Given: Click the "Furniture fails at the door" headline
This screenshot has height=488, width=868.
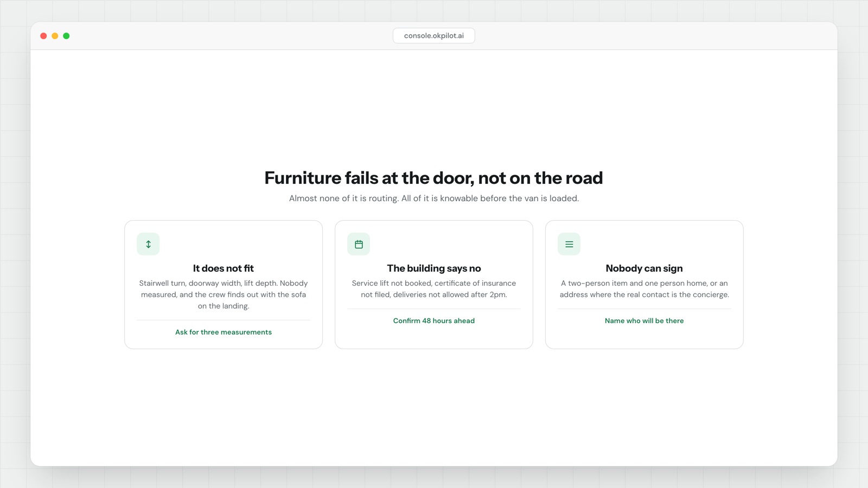Looking at the screenshot, I should (434, 178).
